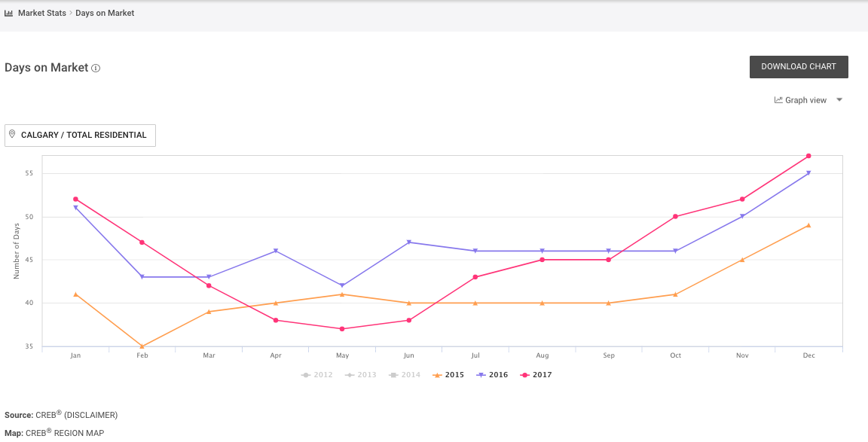Click the '35' y-axis value
Screen dimensions: 868x442
(x=30, y=346)
